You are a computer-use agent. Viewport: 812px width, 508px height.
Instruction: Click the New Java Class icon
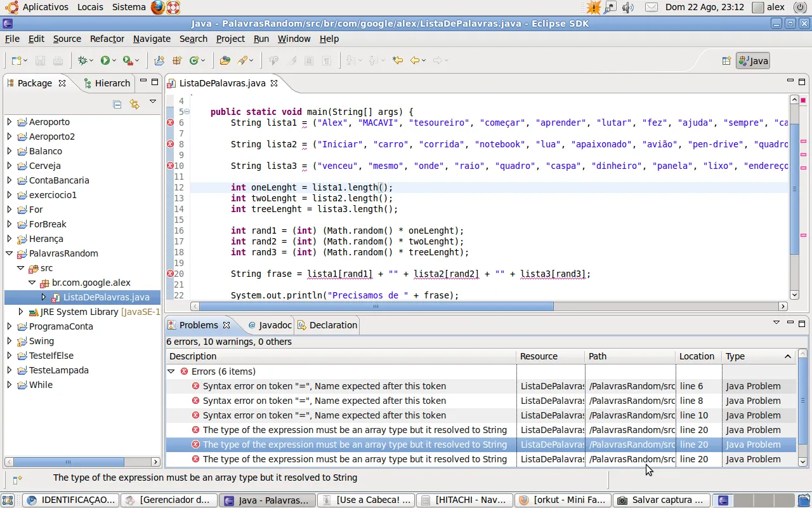point(194,60)
